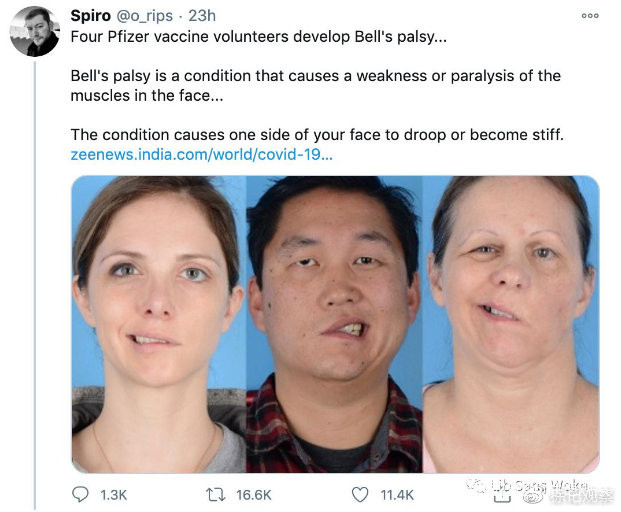This screenshot has width=621, height=512.
Task: Open the @o_rips handle link
Action: tap(145, 16)
